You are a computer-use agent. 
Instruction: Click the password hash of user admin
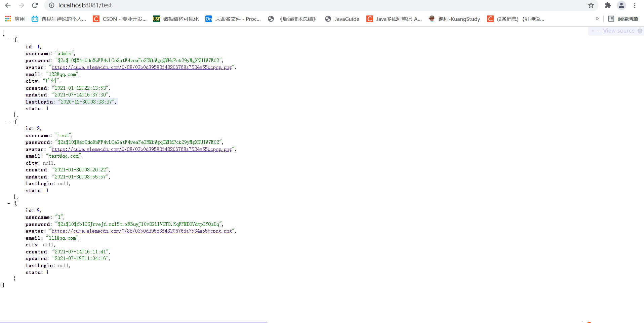click(x=138, y=60)
